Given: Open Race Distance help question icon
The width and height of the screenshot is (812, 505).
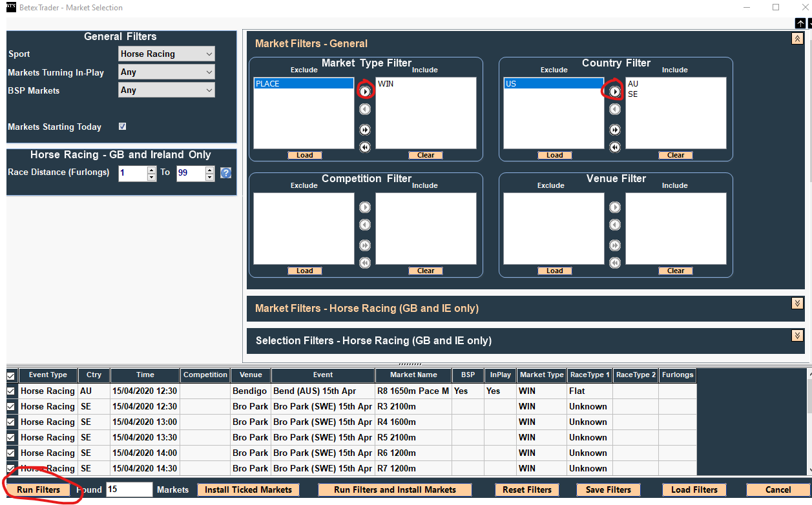Looking at the screenshot, I should pyautogui.click(x=225, y=173).
